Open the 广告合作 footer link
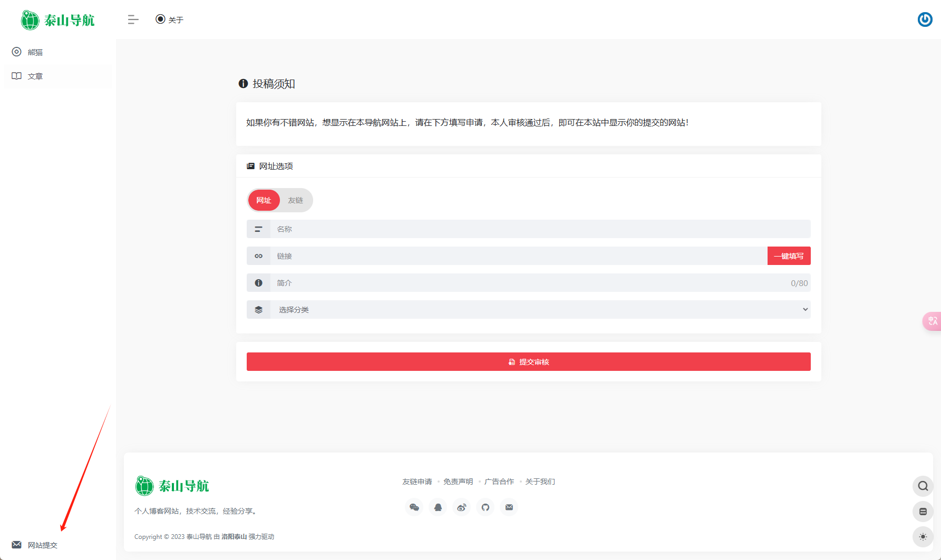Viewport: 941px width, 560px height. pos(499,482)
